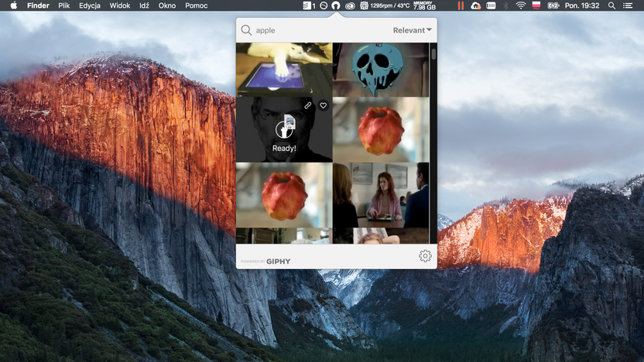
Task: Click the cloud home menu bar icon
Action: click(x=475, y=5)
